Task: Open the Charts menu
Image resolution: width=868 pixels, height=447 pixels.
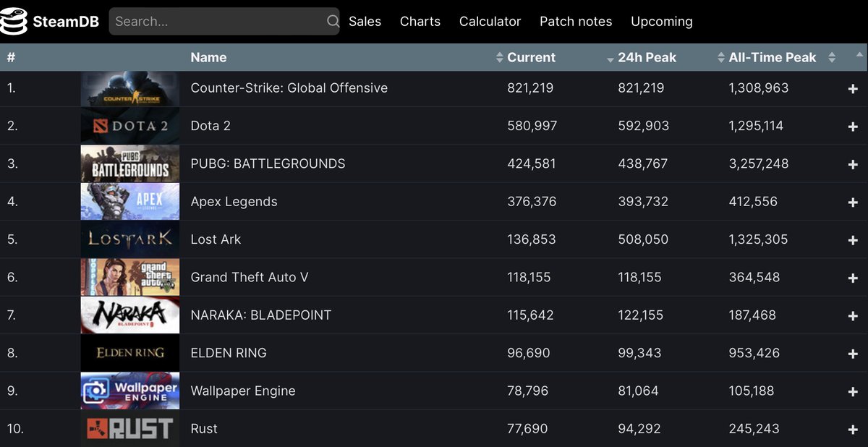Action: click(420, 22)
